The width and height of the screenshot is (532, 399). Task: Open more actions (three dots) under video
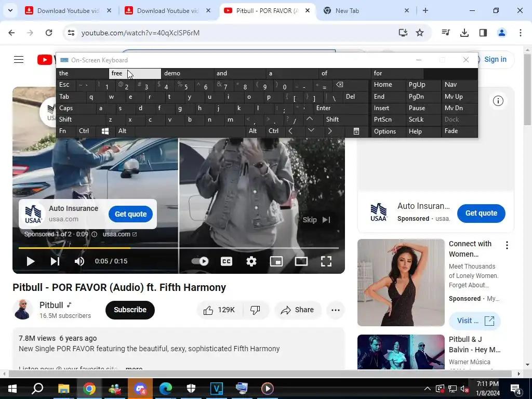[335, 310]
